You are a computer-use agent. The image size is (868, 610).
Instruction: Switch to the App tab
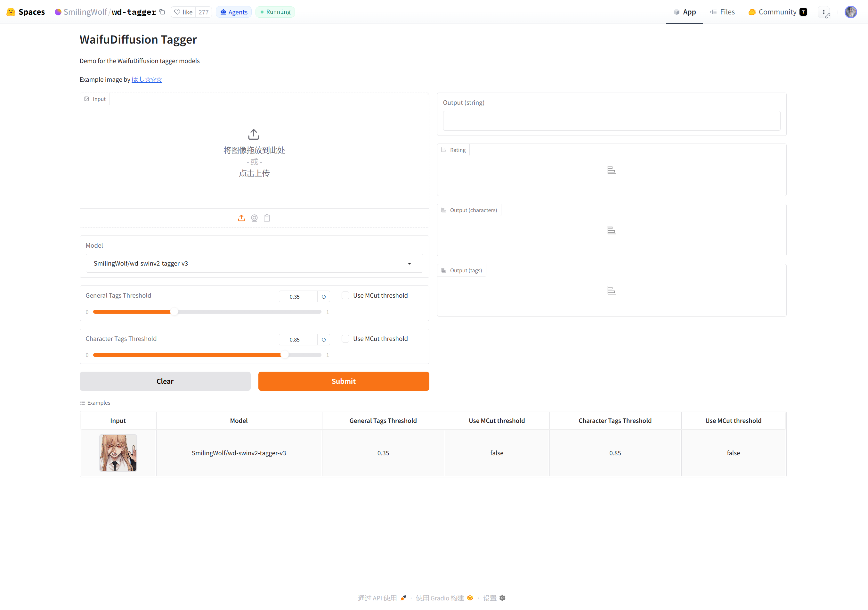point(684,12)
